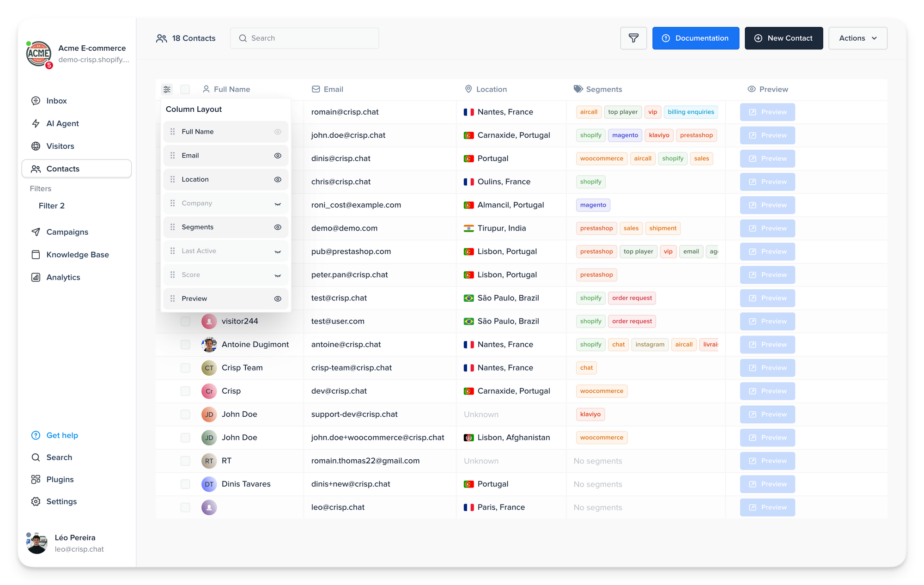Click the New Contact button
924x585 pixels.
tap(784, 38)
